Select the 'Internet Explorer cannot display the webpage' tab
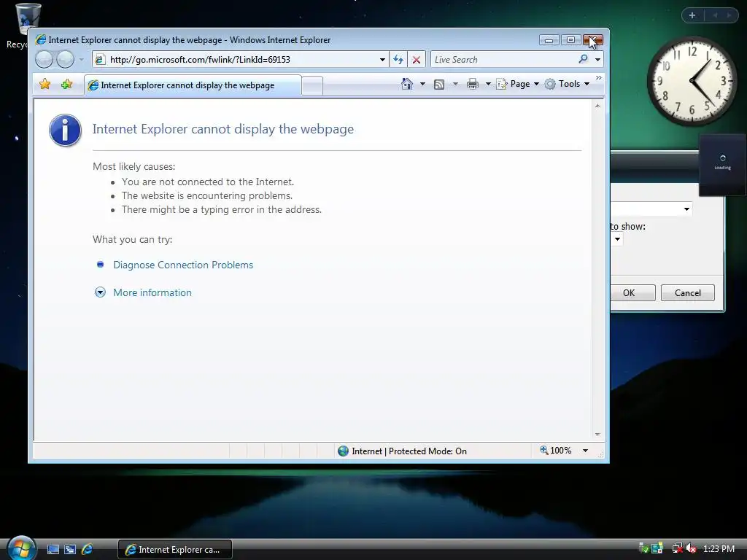747x560 pixels. click(193, 85)
